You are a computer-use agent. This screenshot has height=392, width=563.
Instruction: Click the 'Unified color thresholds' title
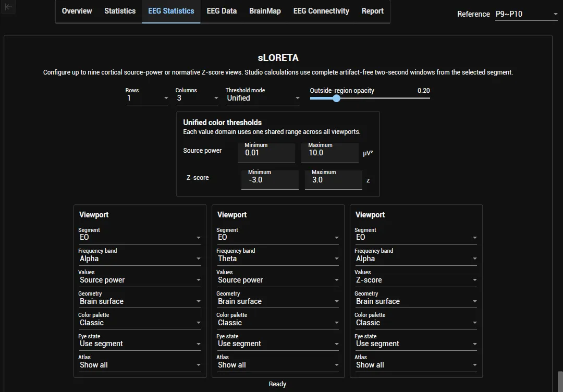pos(222,123)
